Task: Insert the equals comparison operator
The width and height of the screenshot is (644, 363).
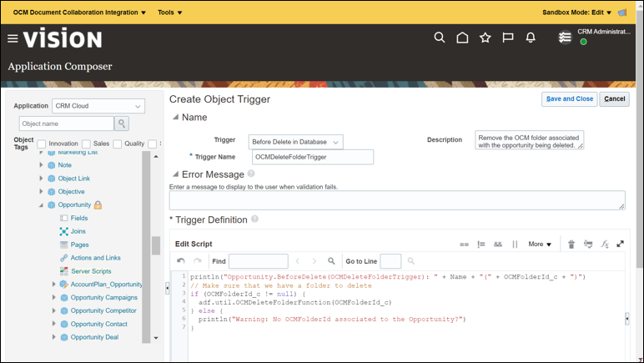Action: click(464, 245)
